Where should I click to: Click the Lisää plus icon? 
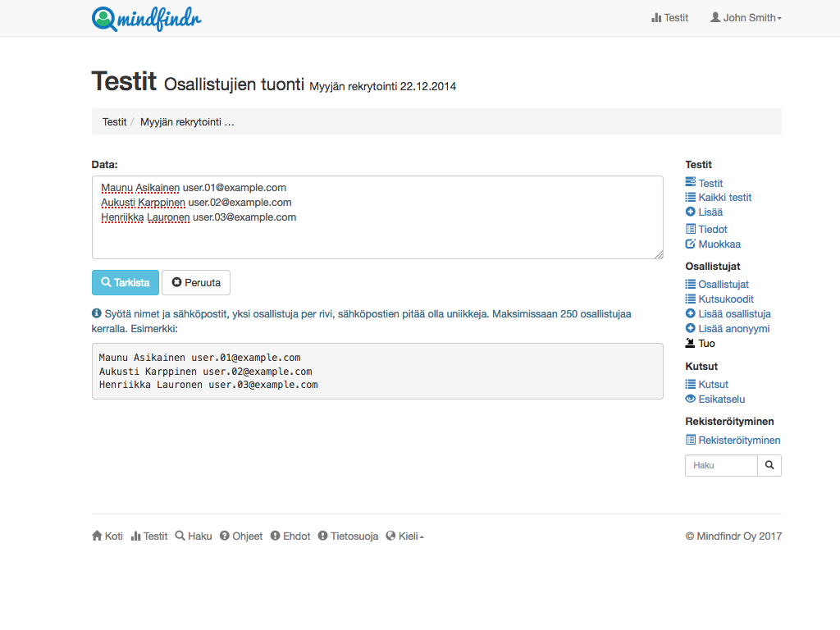691,212
